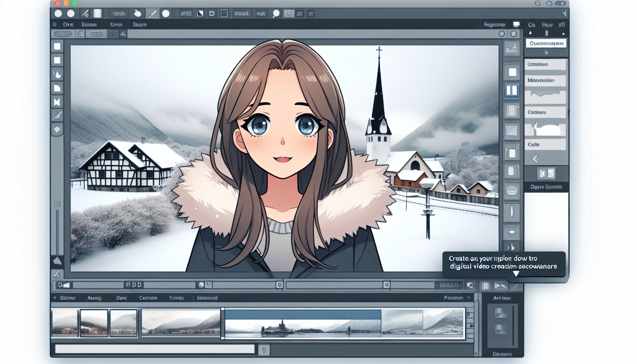Open the Bonare menu
The width and height of the screenshot is (637, 364).
pyautogui.click(x=89, y=25)
